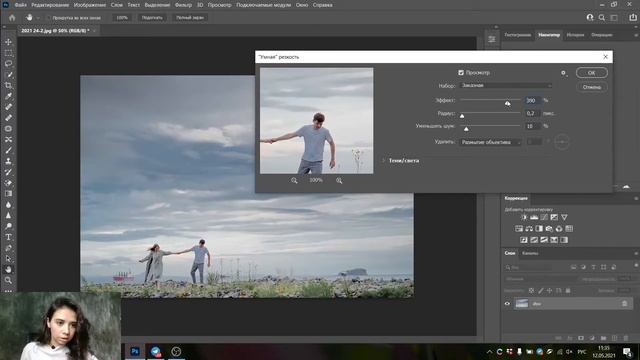Viewport: 640px width, 360px height.
Task: Hide the Фон layer visibility
Action: coord(507,304)
